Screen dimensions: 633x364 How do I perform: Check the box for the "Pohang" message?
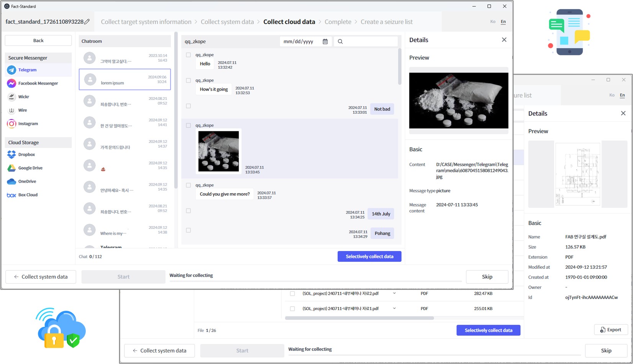pyautogui.click(x=188, y=230)
